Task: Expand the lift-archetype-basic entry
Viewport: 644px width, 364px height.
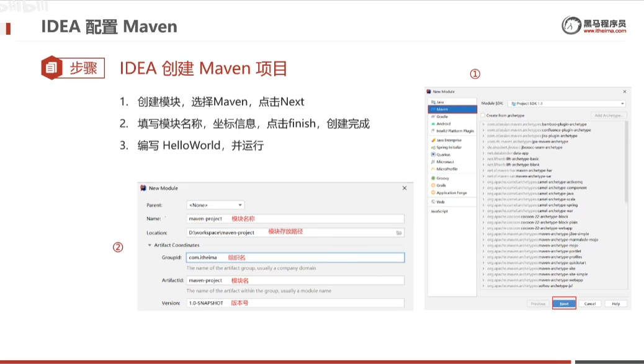Action: pos(483,159)
